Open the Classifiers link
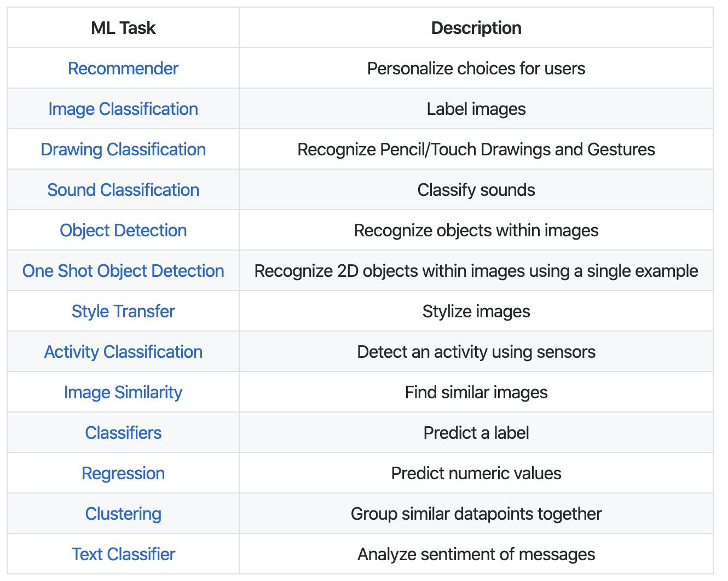Screen dimensions: 728x581 (x=123, y=433)
